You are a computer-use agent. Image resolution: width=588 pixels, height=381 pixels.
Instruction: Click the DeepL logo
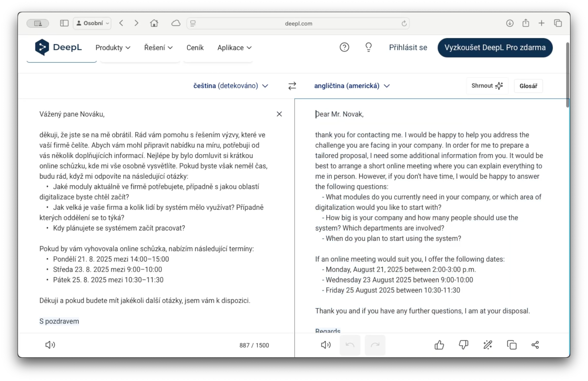pyautogui.click(x=58, y=47)
